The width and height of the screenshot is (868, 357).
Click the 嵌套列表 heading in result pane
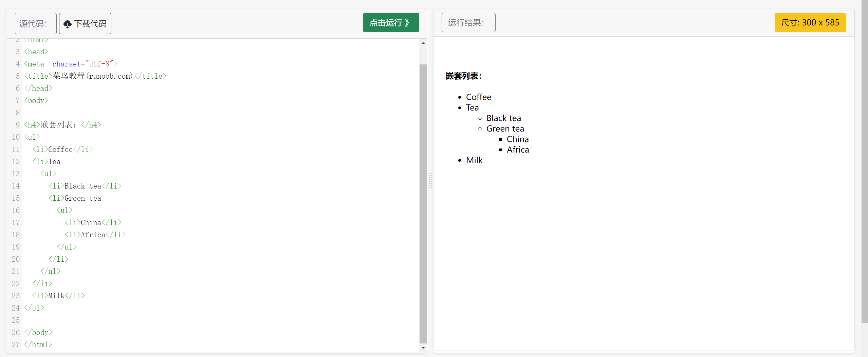[x=464, y=76]
